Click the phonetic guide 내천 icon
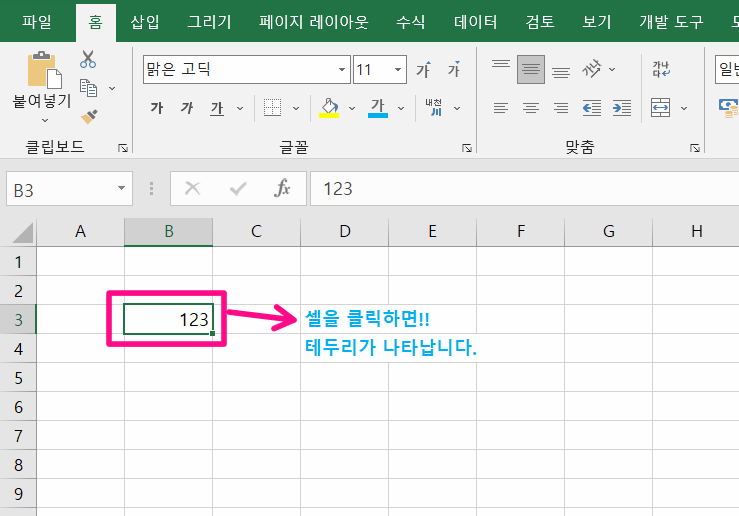 (434, 108)
